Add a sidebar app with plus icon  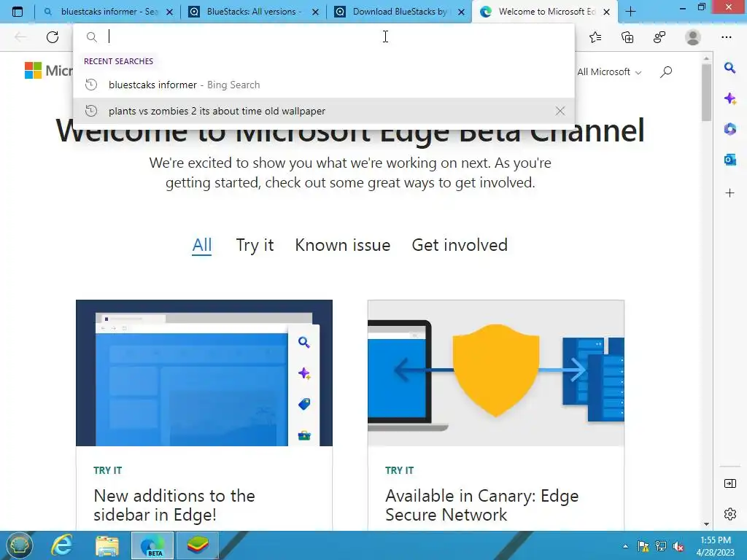729,192
